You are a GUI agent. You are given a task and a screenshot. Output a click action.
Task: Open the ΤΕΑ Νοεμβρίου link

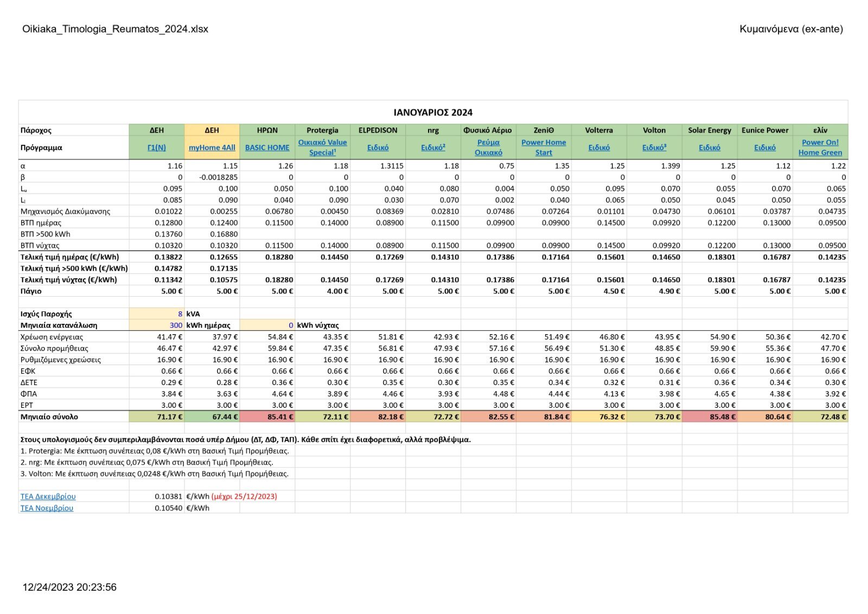tap(47, 508)
